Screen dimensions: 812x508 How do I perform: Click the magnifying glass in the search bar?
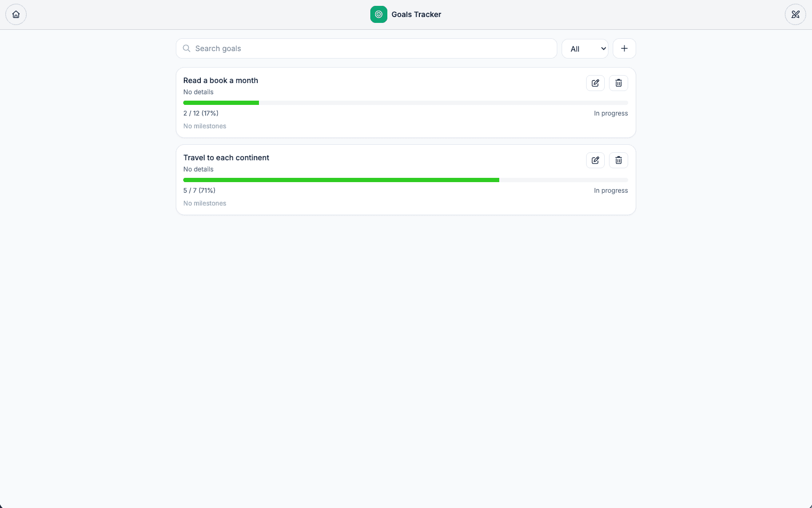point(186,48)
